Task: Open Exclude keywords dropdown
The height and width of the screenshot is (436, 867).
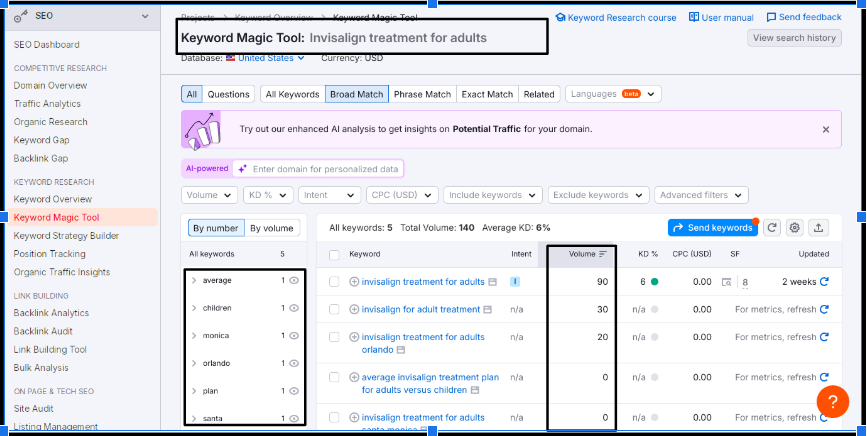Action: click(x=598, y=195)
